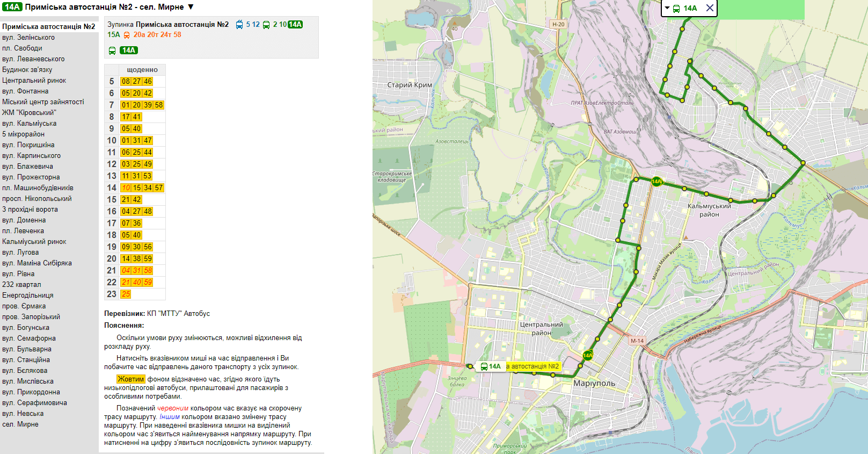Viewport: 868px width, 454px height.
Task: Expand the route direction dropdown arrow in header
Action: pos(191,7)
